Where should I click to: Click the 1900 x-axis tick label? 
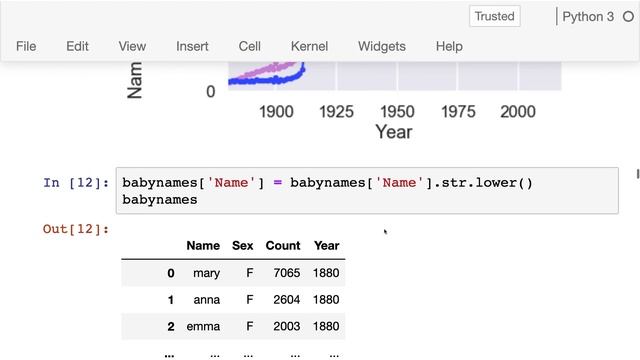click(276, 111)
